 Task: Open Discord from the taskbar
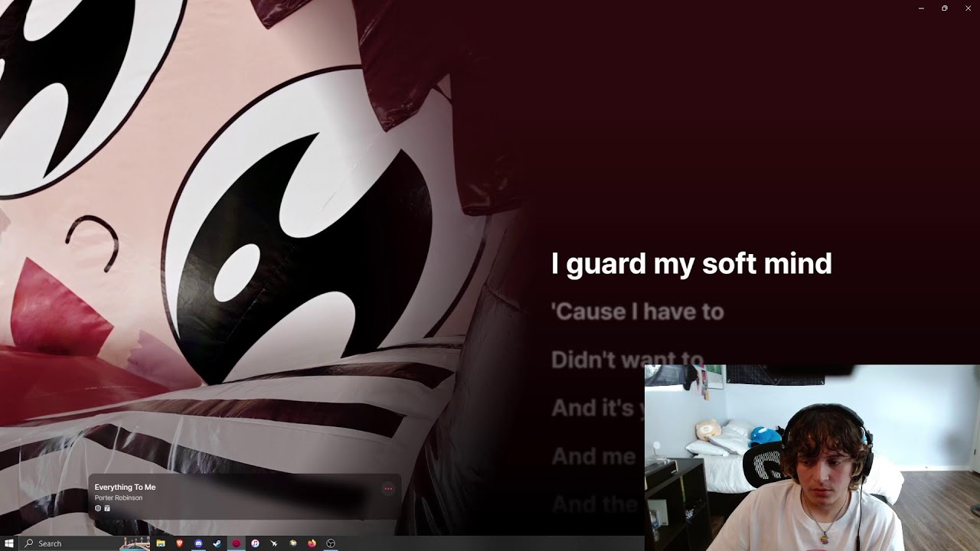coord(198,543)
